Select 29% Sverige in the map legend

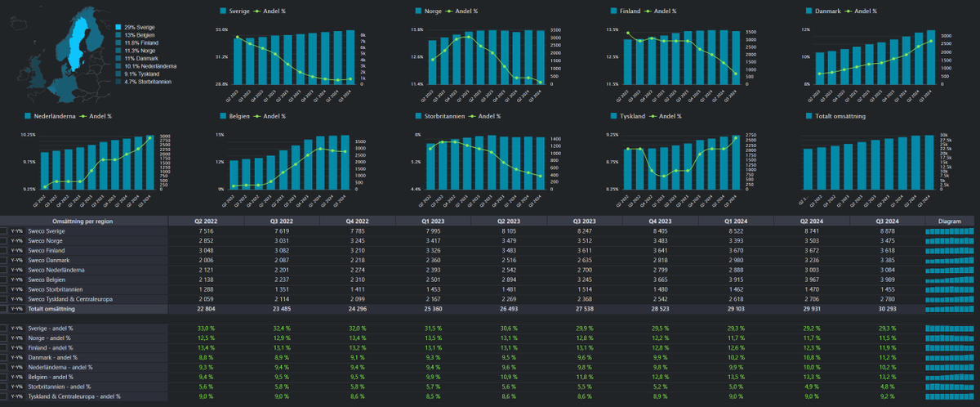click(136, 27)
